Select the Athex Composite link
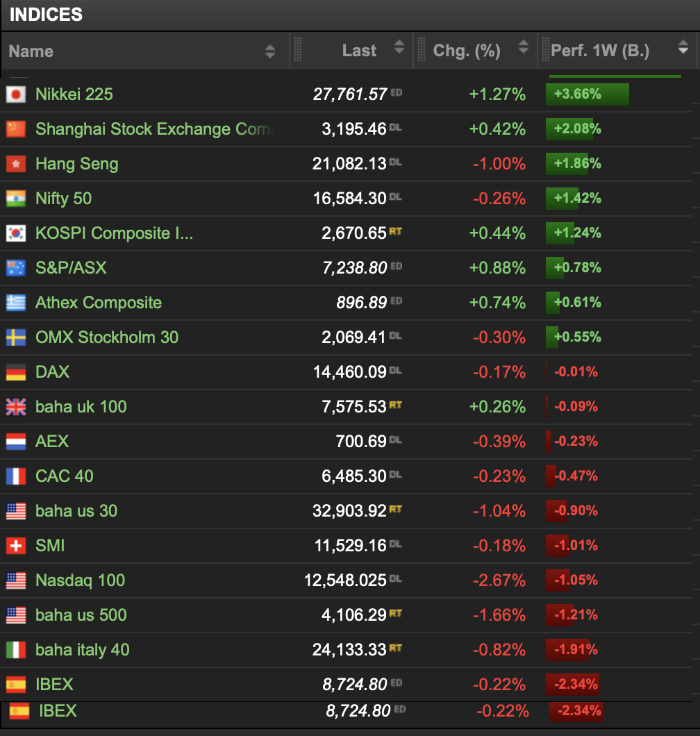The image size is (700, 736). pyautogui.click(x=99, y=303)
